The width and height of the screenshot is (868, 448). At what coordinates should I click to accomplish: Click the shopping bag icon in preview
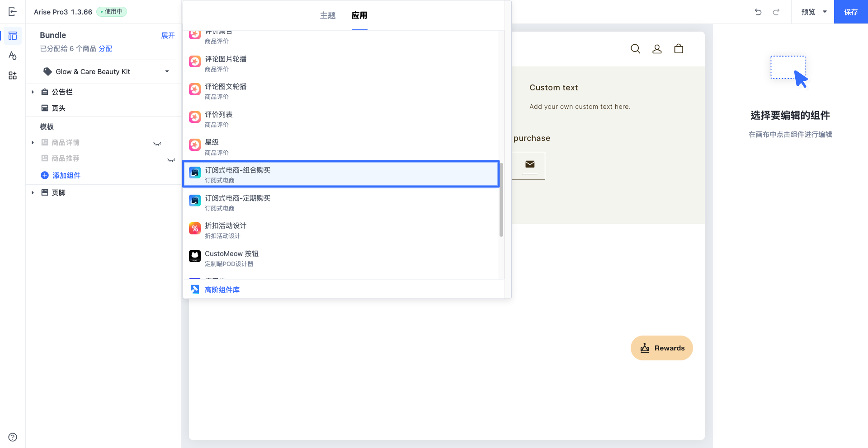[x=679, y=49]
